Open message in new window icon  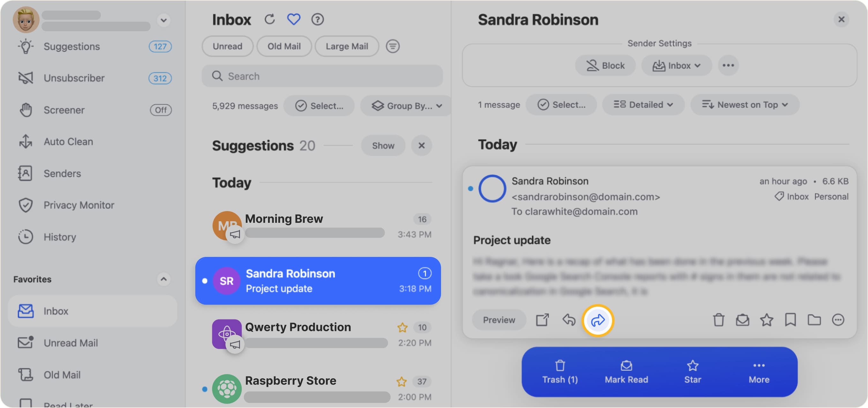[542, 320]
